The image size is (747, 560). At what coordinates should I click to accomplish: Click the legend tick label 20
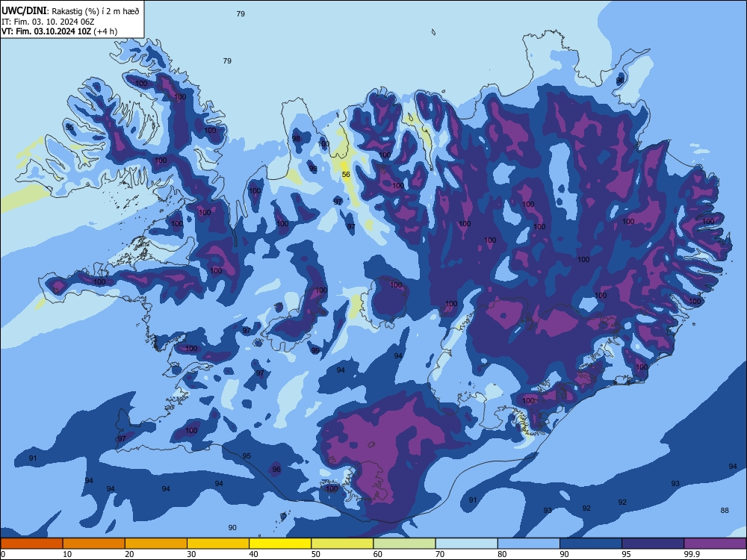point(129,554)
